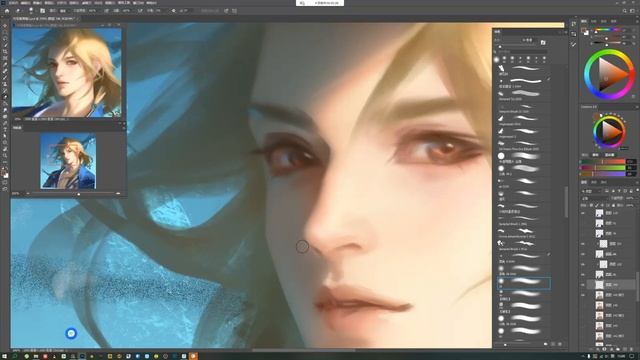
Task: Click the trash icon at the brush panel bottom
Action: [x=560, y=344]
